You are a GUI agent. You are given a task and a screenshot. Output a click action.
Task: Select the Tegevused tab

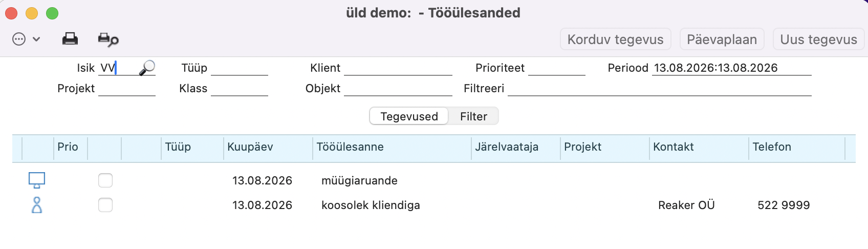[x=409, y=116]
